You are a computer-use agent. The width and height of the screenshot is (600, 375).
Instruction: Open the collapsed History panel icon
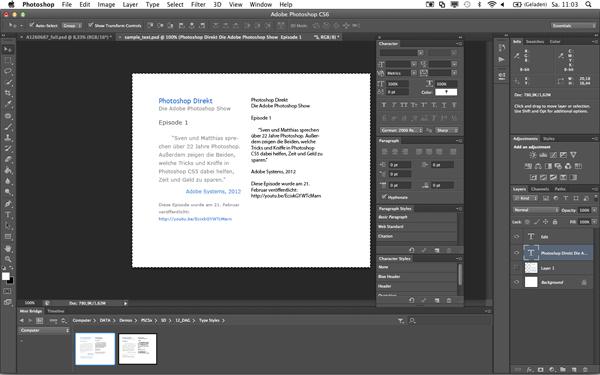(x=502, y=47)
